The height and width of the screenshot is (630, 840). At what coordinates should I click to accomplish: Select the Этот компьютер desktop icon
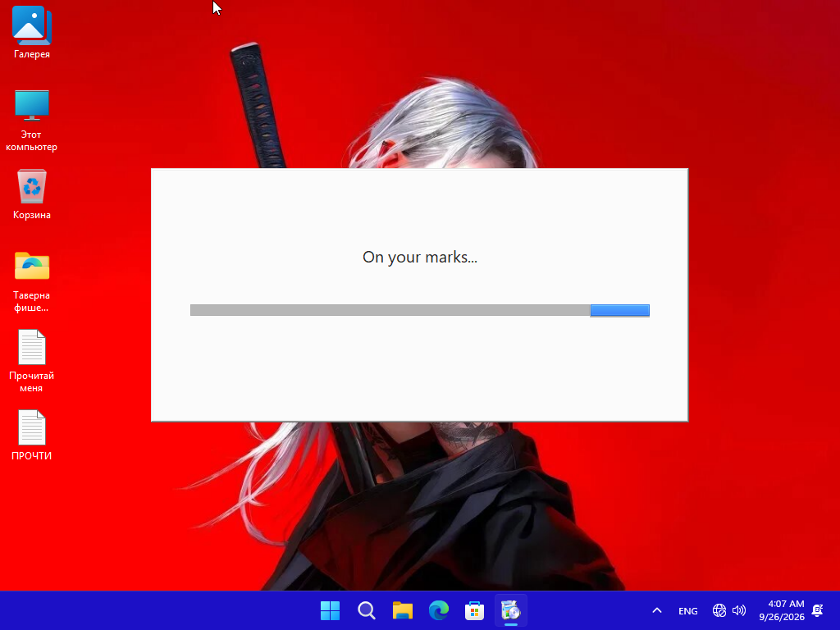(x=32, y=120)
